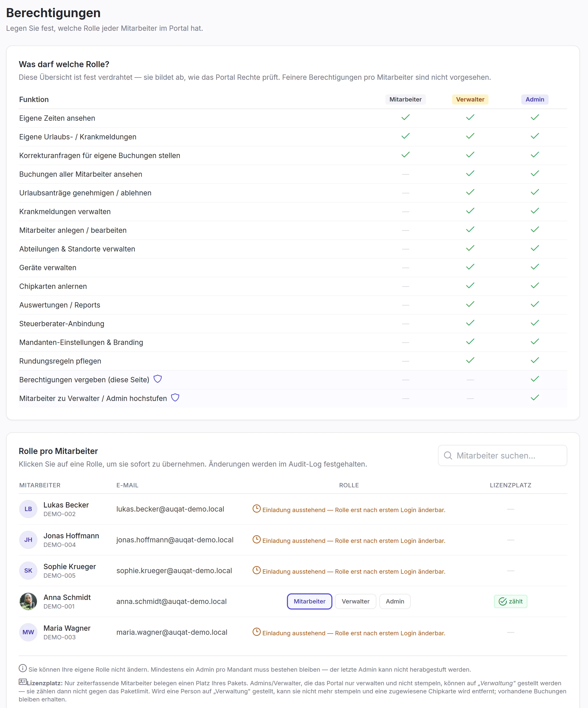Viewport: 588px width, 708px height.
Task: Focus the Mitarbeiter suchen search field
Action: (x=502, y=456)
